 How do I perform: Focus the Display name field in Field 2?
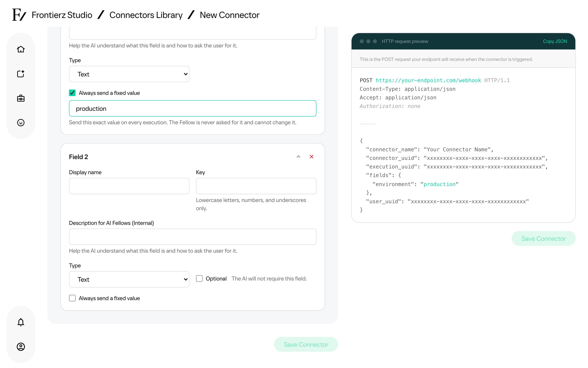tap(129, 186)
